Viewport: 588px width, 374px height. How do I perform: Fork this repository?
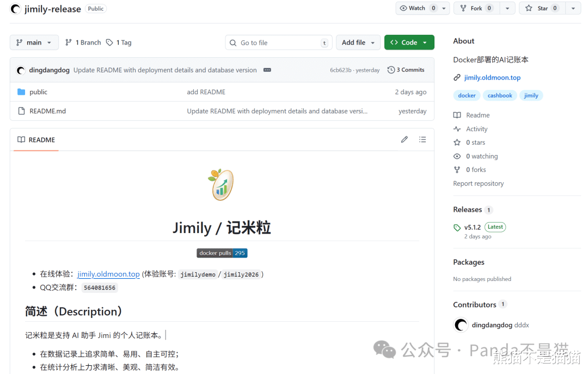[x=476, y=8]
